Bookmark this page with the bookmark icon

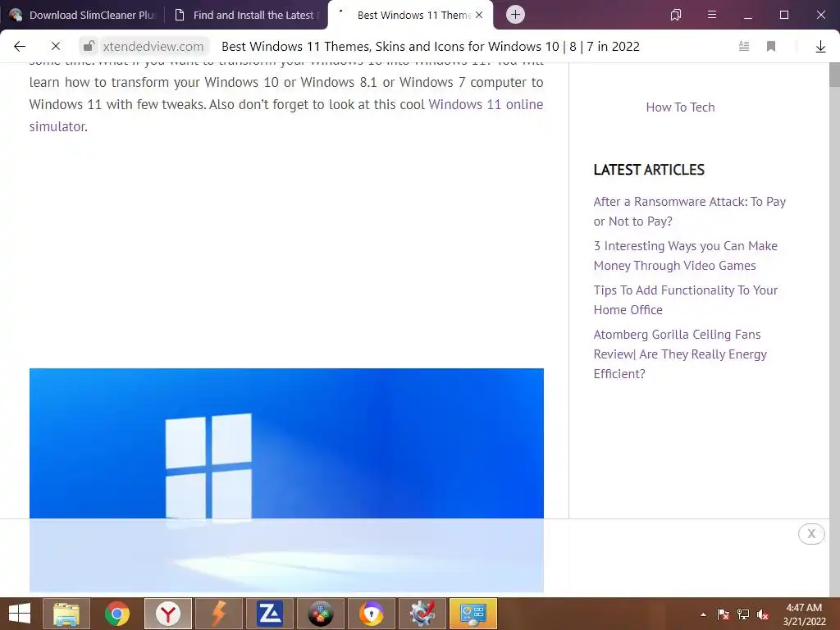pos(771,47)
